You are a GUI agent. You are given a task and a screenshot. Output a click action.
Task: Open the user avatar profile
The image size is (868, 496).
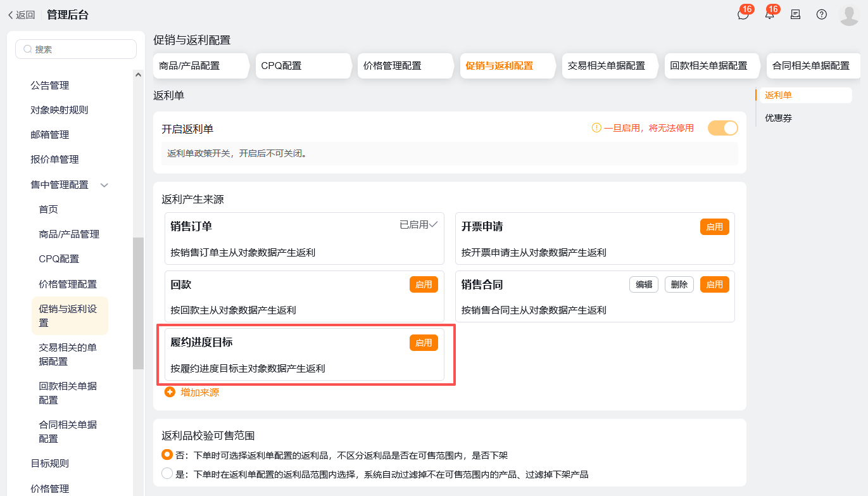click(848, 15)
